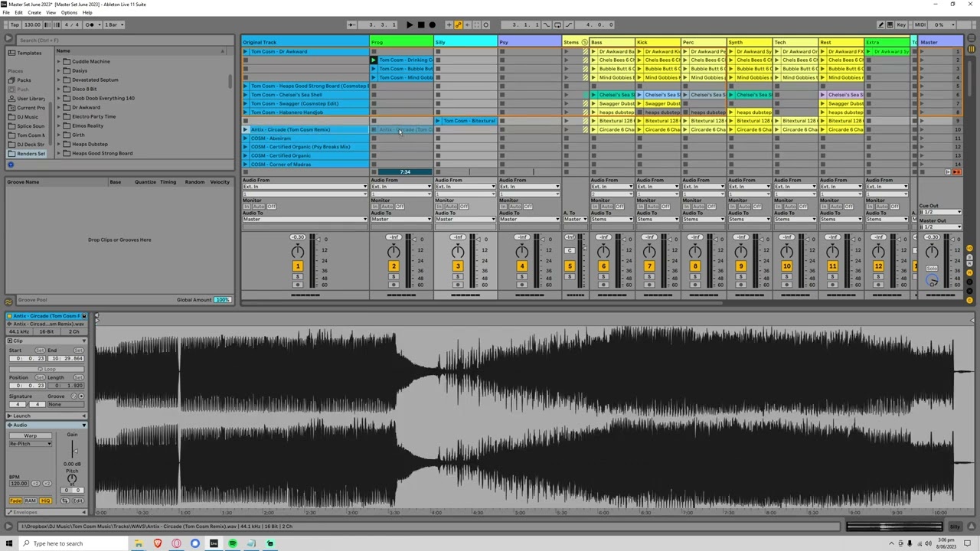
Task: Launch the Tom Cosm - Habanero Handjob clip
Action: 246,112
